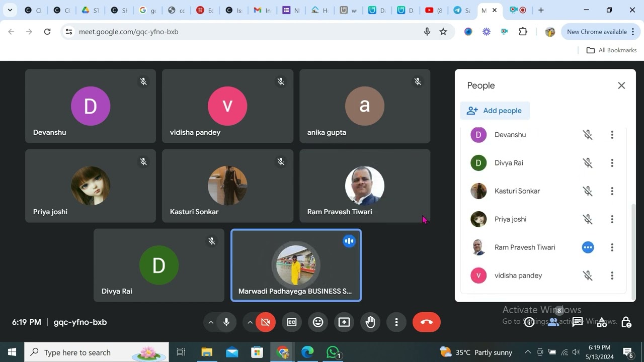Turn on closed captions

pyautogui.click(x=292, y=322)
